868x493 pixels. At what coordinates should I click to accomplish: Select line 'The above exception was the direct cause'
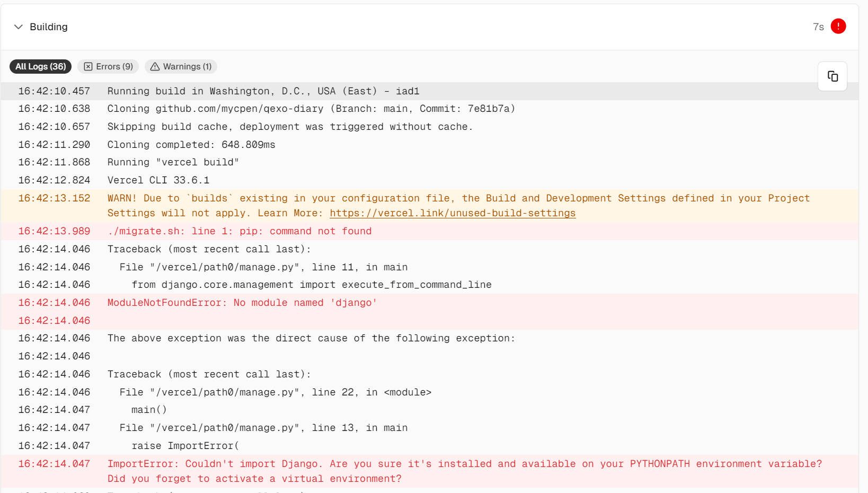[430, 338]
